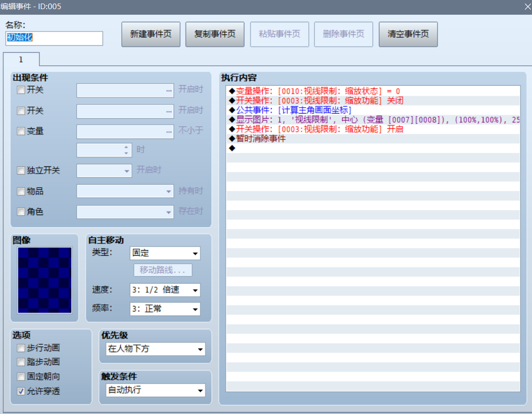This screenshot has height=414, width=532.
Task: Open 类型 dropdown showing 固定
Action: click(165, 253)
